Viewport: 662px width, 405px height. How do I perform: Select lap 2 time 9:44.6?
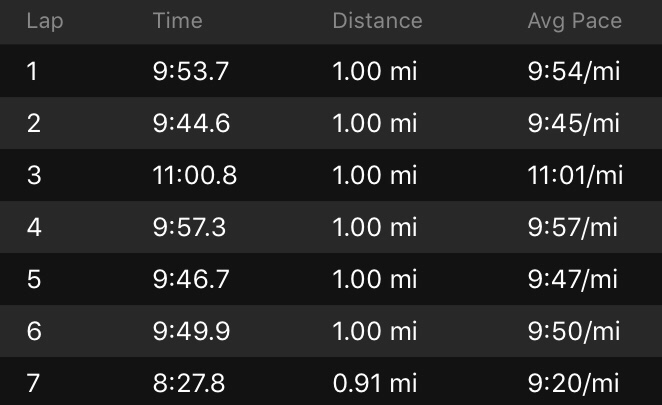pyautogui.click(x=190, y=124)
